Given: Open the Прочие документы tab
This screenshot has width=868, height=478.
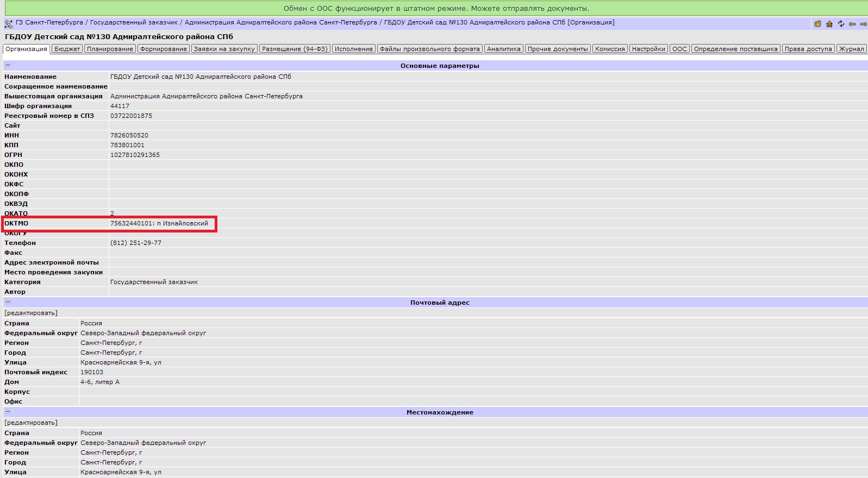Looking at the screenshot, I should pos(558,49).
